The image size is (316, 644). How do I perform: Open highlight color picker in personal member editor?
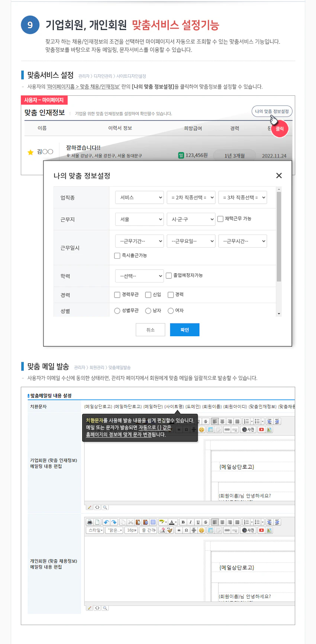point(163,522)
